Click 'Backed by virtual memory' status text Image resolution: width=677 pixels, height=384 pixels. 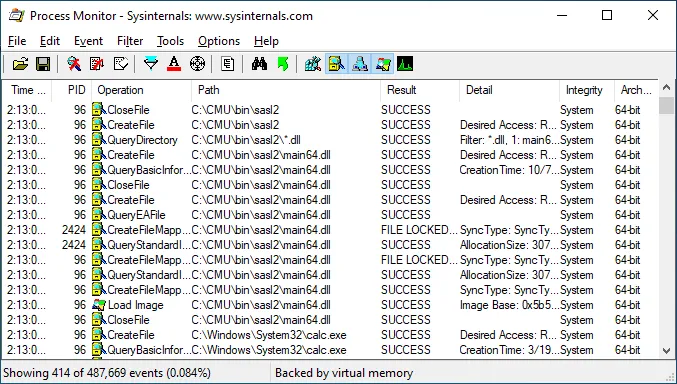(344, 373)
